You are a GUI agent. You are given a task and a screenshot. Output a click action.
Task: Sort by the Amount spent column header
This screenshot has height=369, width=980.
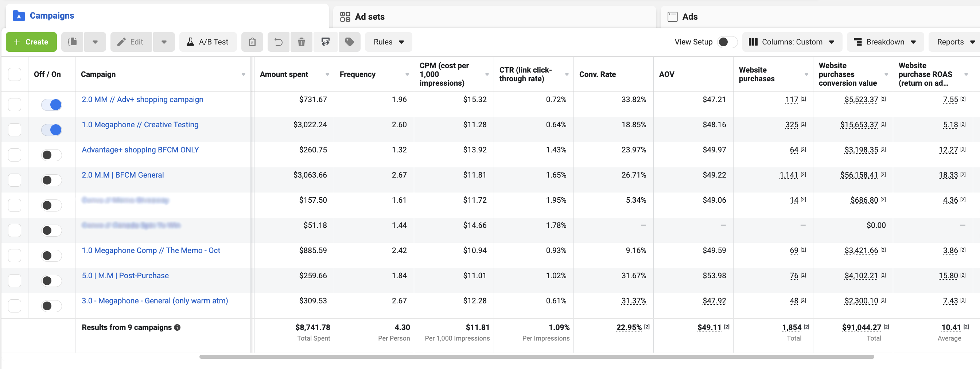click(x=284, y=74)
